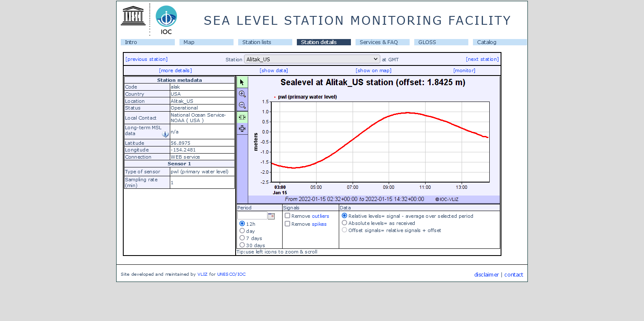Viewport: 644px width, 321px height.
Task: Click the latitude value 56.8975
Action: click(x=180, y=143)
